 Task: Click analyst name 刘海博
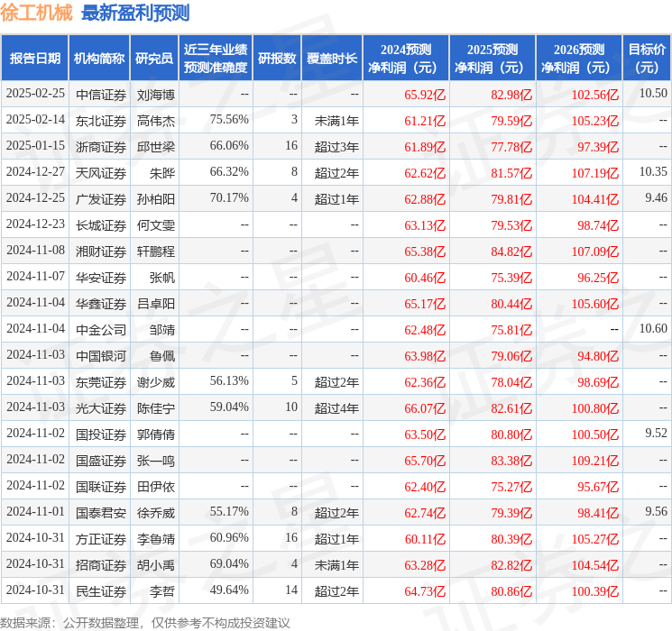(155, 95)
